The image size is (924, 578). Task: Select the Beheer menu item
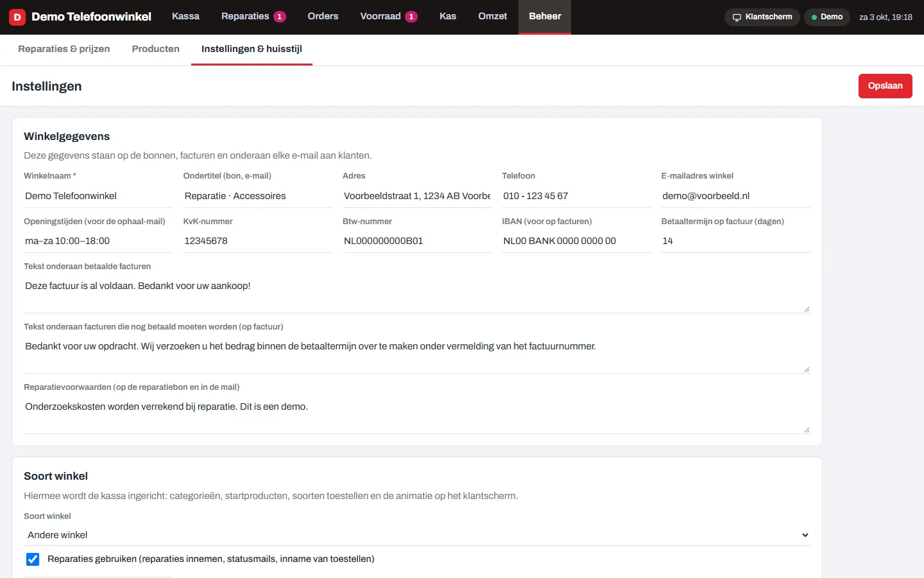pos(545,17)
